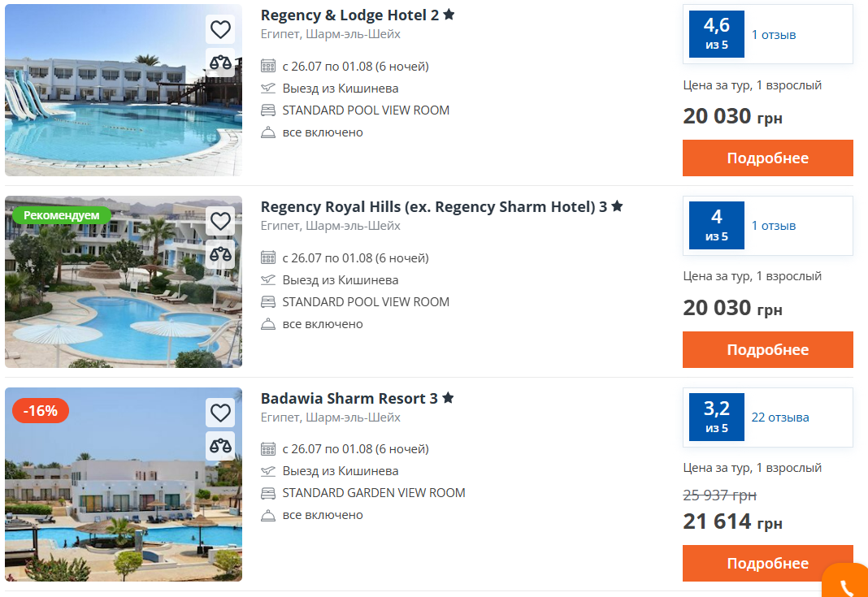
Task: Click the compare icon for Regency Royal Hills
Action: tap(219, 253)
